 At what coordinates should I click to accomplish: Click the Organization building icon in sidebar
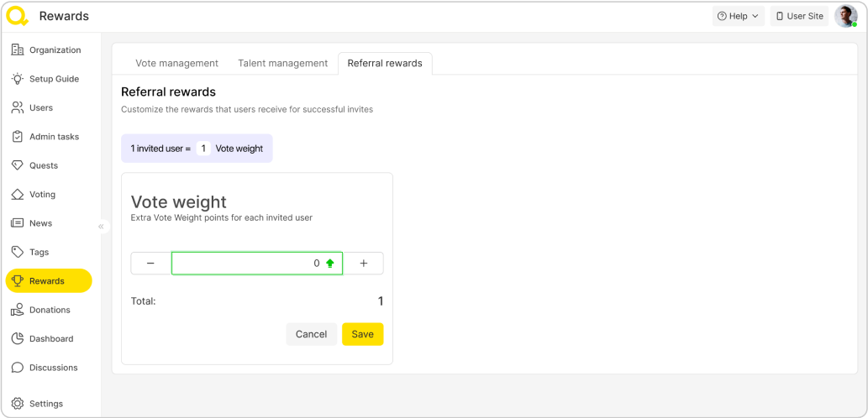pos(17,50)
